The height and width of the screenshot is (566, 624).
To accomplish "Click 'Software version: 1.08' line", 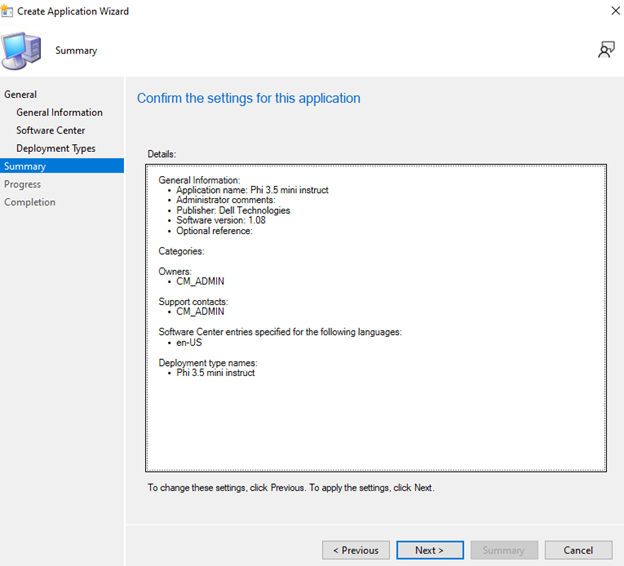I will pos(221,220).
